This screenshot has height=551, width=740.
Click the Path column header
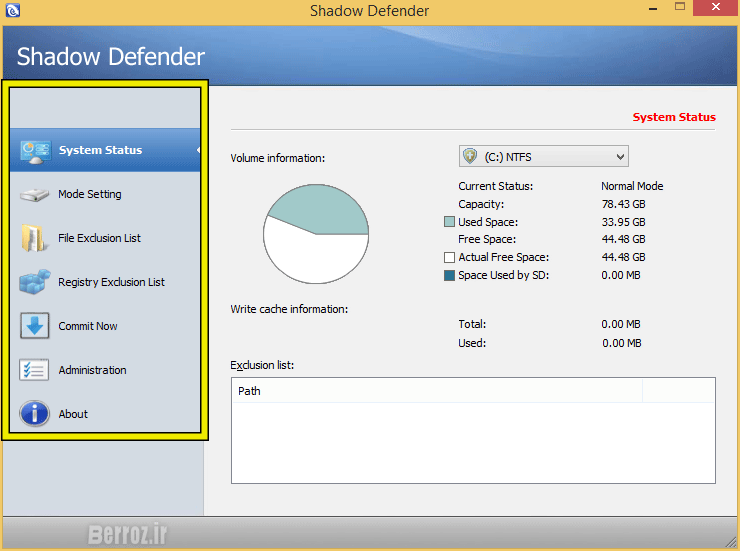[437, 391]
